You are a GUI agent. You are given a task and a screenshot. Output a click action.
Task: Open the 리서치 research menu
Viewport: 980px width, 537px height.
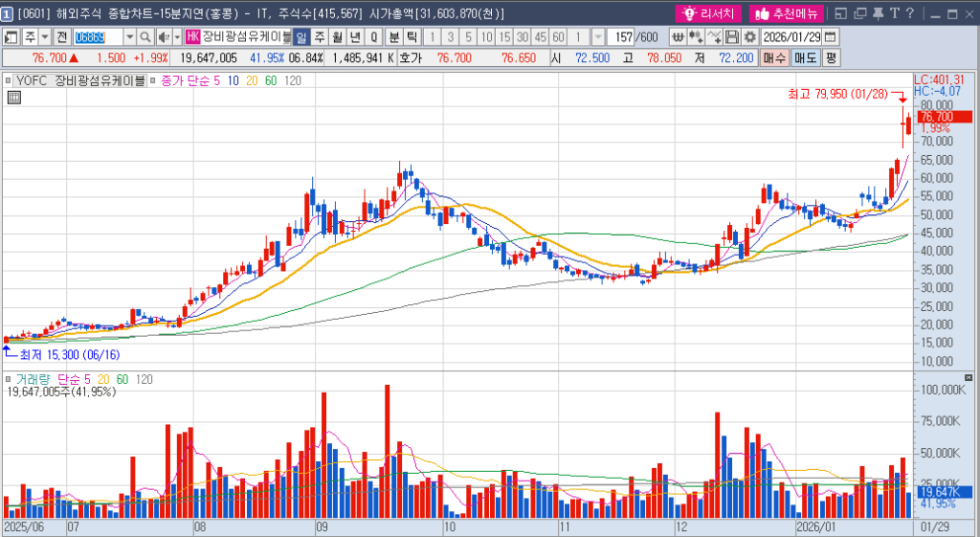coord(709,13)
